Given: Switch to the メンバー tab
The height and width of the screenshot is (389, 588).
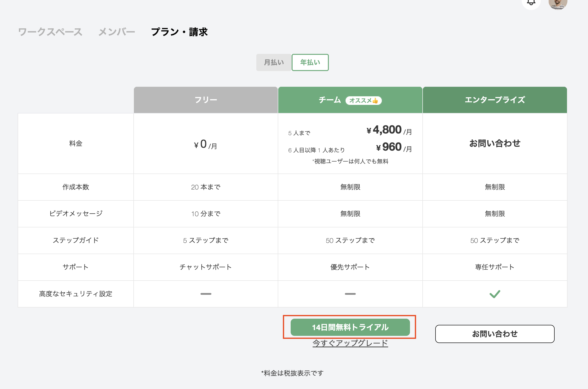Looking at the screenshot, I should (117, 31).
